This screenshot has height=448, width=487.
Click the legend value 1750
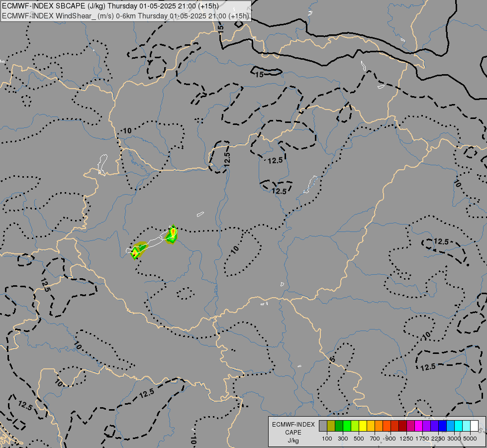tap(422, 439)
